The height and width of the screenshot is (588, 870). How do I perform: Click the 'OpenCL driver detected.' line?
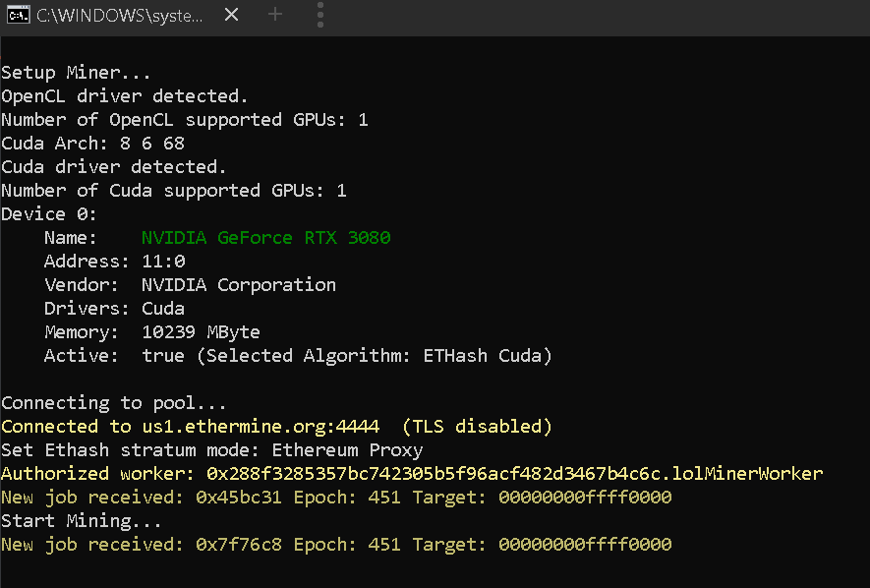click(x=124, y=96)
